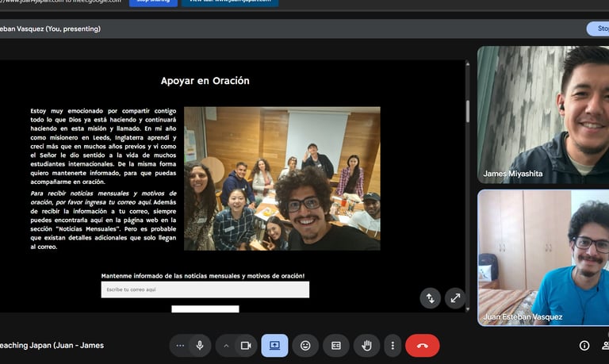The width and height of the screenshot is (609, 364).
Task: Toggle the present screen button
Action: [x=274, y=345]
